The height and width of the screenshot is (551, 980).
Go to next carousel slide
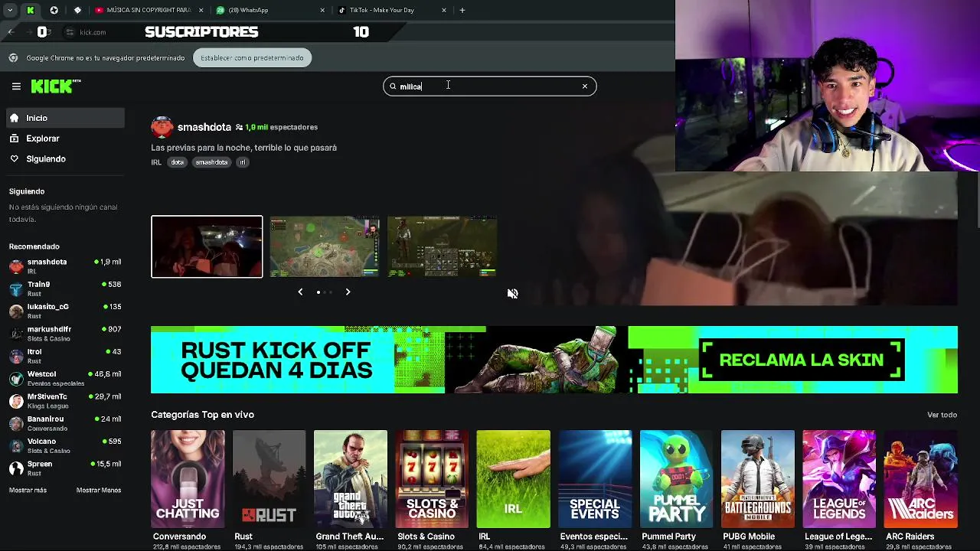click(x=348, y=292)
